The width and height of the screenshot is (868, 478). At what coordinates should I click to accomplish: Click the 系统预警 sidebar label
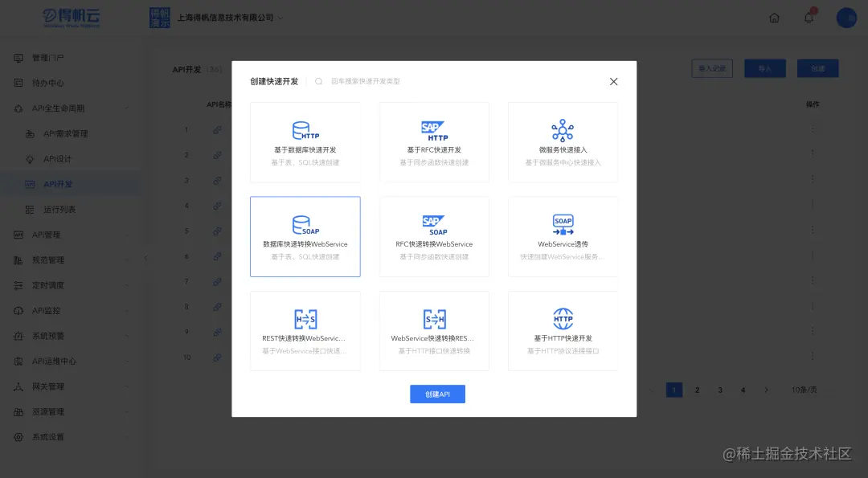point(47,336)
